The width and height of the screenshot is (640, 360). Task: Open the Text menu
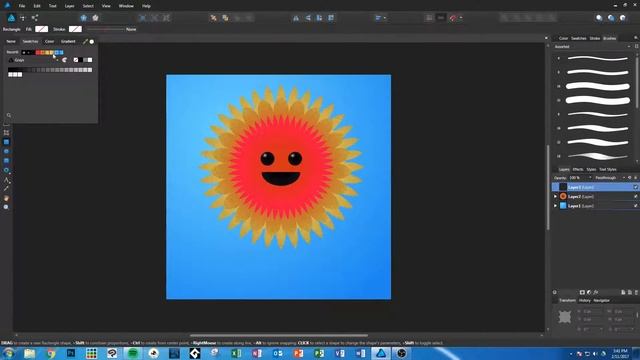click(53, 6)
